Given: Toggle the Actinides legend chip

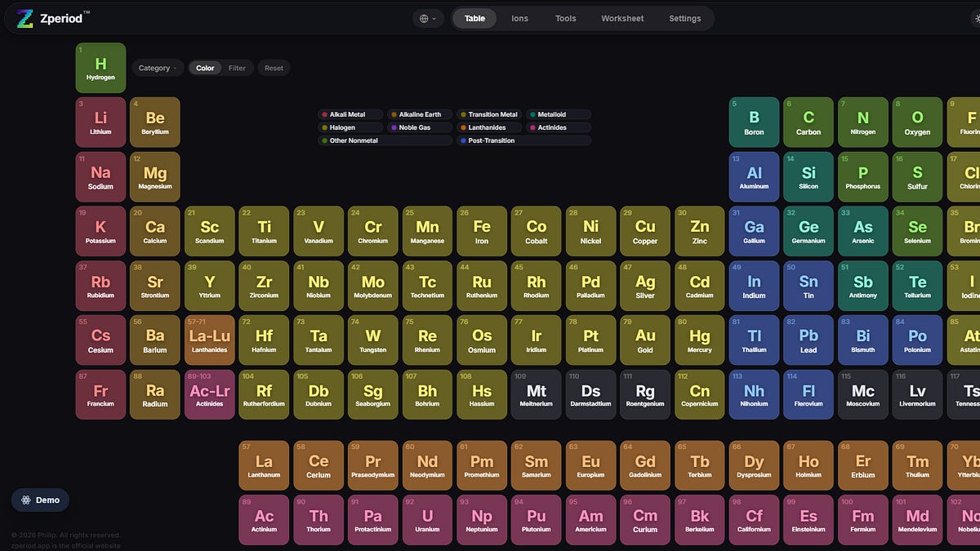Looking at the screenshot, I should [x=558, y=127].
